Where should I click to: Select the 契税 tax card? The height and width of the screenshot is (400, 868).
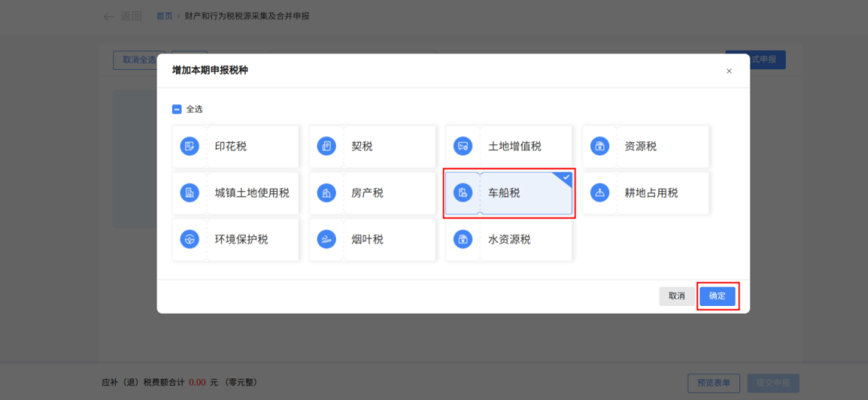[x=372, y=147]
